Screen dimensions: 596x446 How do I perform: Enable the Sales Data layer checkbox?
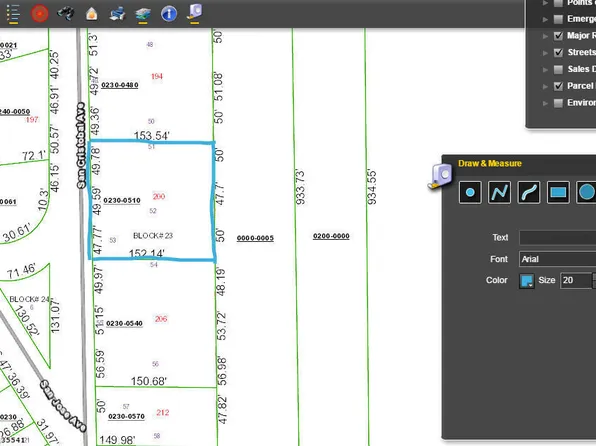558,69
